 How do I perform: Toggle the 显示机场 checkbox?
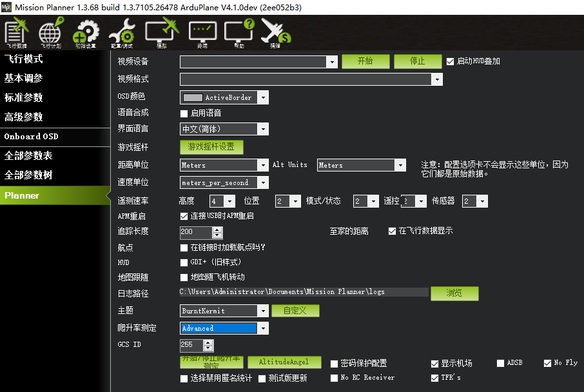434,364
